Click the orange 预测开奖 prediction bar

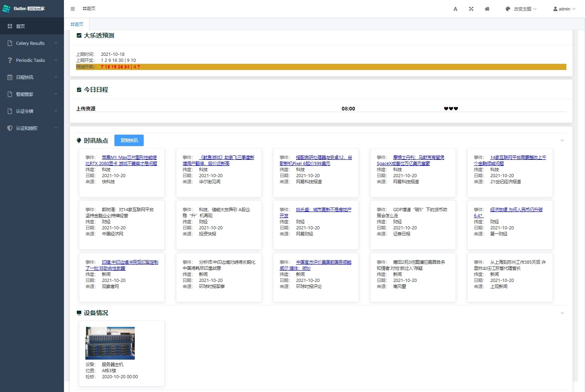point(321,67)
